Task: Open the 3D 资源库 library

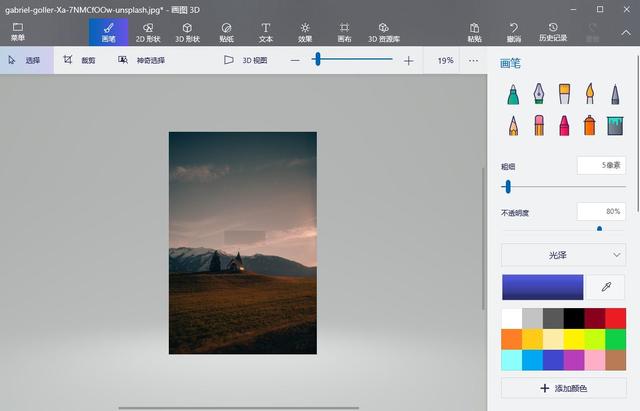Action: point(384,32)
